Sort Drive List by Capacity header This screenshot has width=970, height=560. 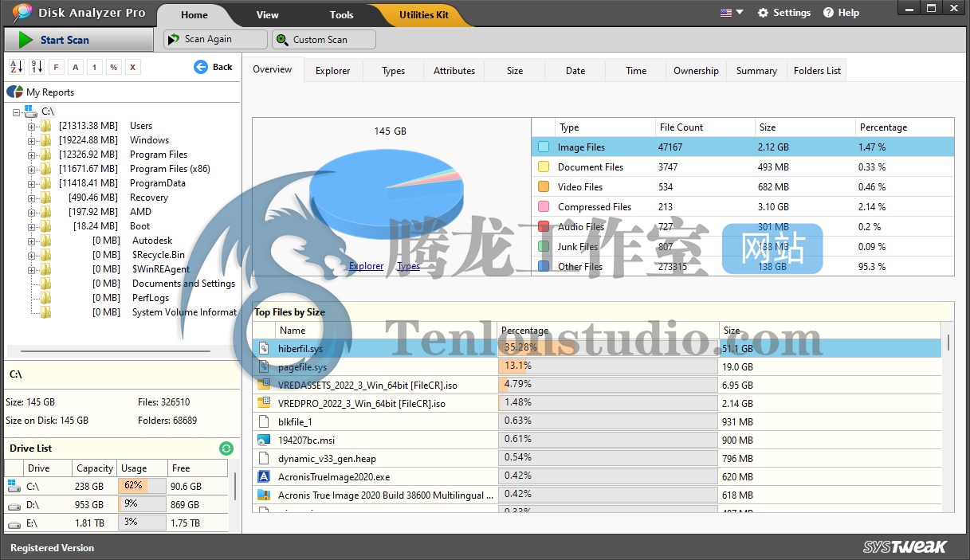click(95, 468)
